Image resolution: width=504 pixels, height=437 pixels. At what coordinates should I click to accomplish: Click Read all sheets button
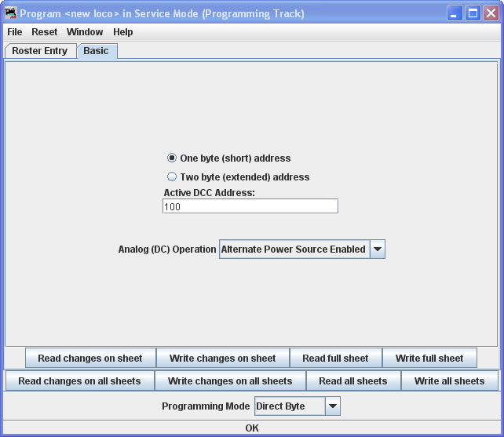353,381
